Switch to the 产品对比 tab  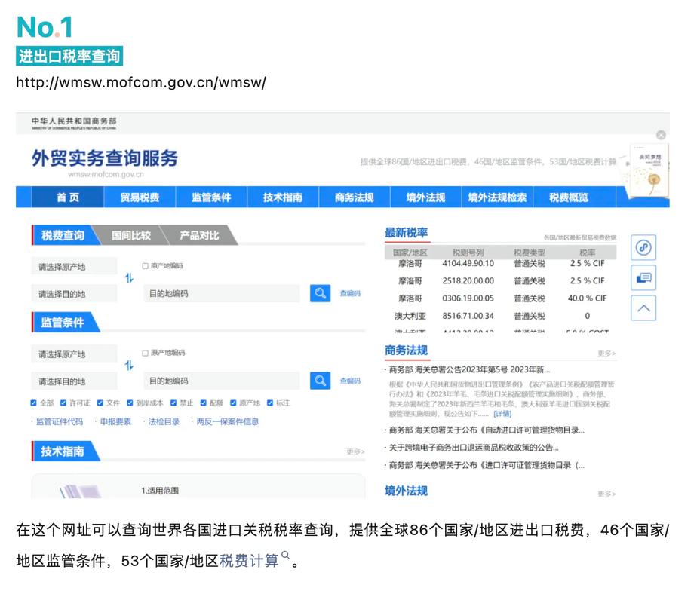(x=199, y=235)
